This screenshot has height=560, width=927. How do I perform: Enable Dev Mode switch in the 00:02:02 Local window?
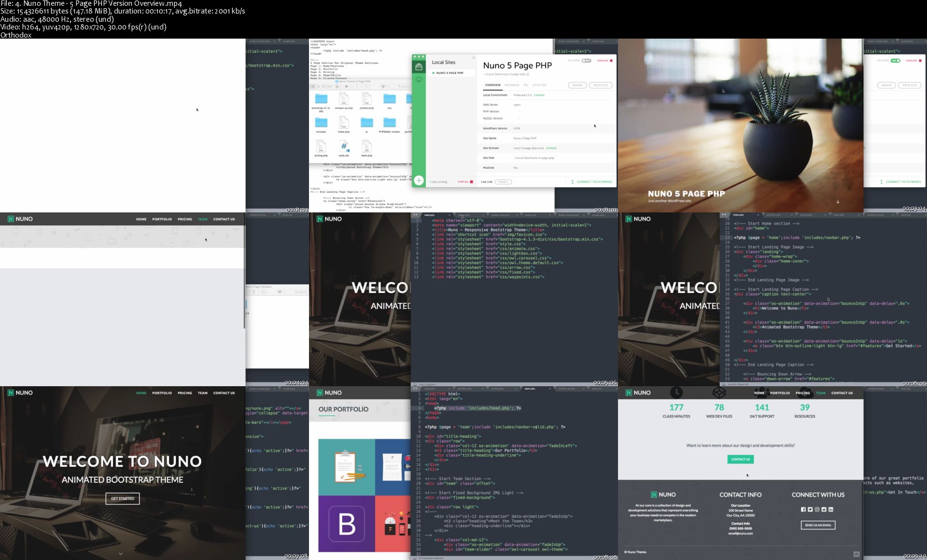(586, 61)
